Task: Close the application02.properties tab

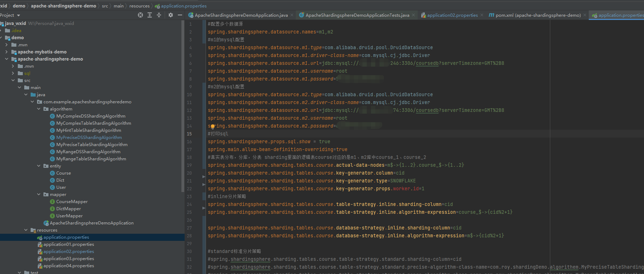Action: click(482, 15)
